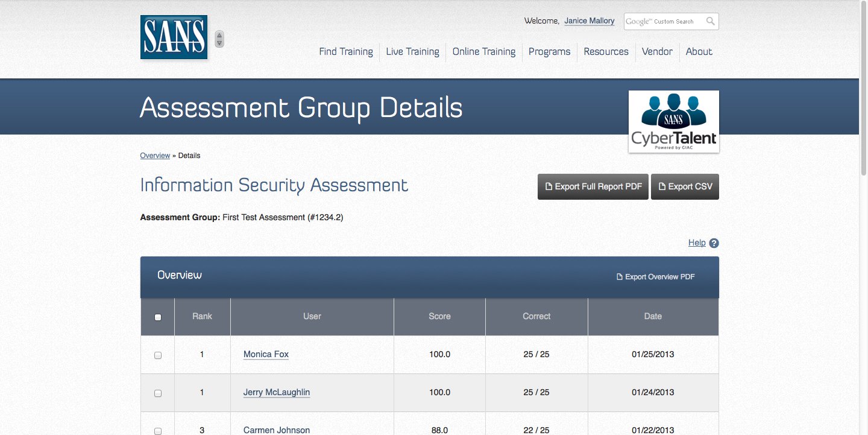This screenshot has height=435, width=868.
Task: Click Export Overview PDF in table header
Action: click(655, 277)
